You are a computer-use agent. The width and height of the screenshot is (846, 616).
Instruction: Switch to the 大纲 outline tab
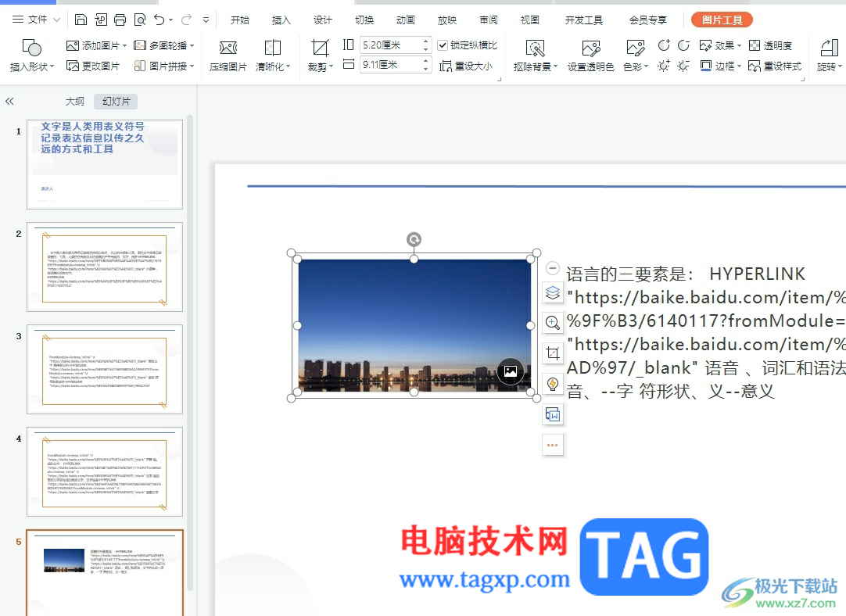(x=74, y=101)
